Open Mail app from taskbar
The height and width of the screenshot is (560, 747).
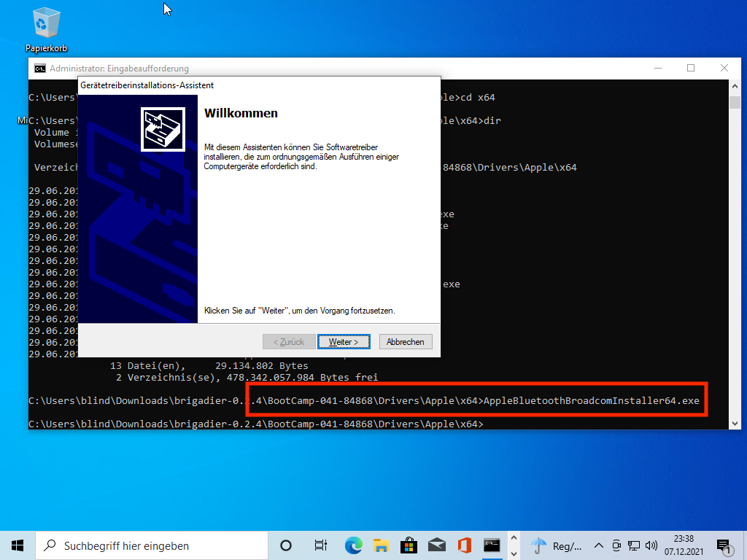(x=436, y=545)
